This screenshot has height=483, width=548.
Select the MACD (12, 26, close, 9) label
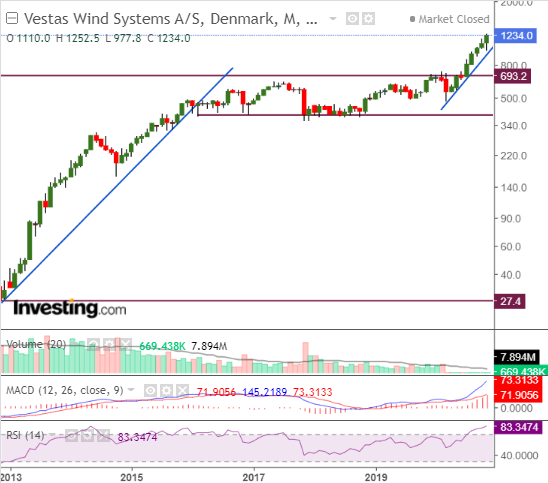pos(65,390)
